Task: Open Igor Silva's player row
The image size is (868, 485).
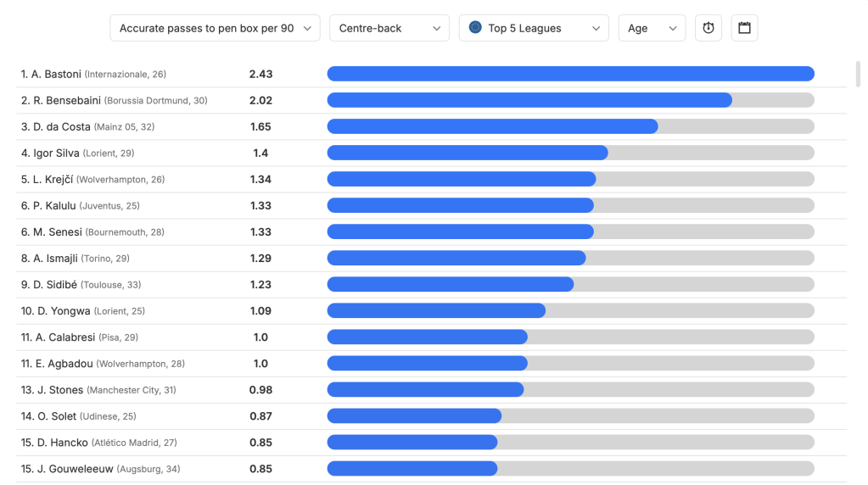Action: pos(56,153)
